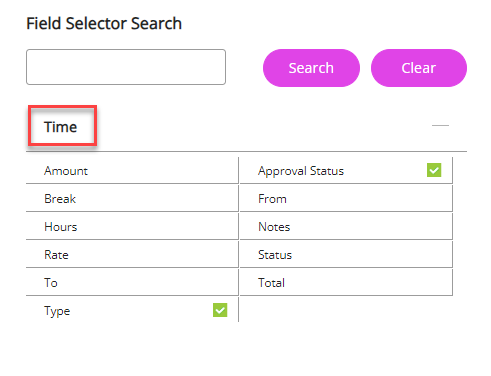Click the empty cell beside Type
Viewport: 491px width, 376px height.
coord(346,310)
